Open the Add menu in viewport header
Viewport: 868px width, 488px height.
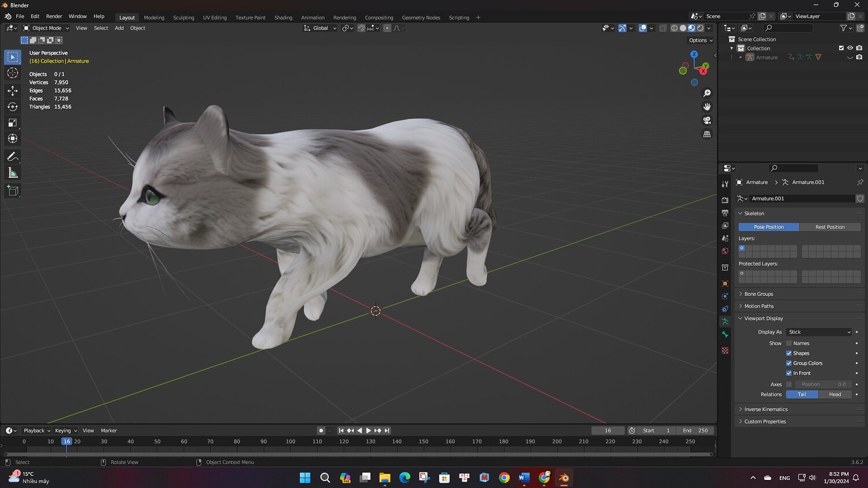(x=119, y=28)
